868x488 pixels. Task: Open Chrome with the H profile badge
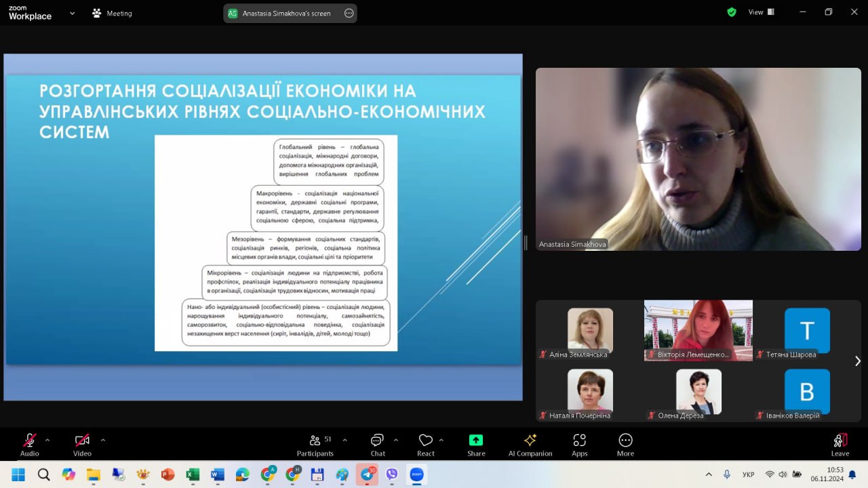point(293,474)
